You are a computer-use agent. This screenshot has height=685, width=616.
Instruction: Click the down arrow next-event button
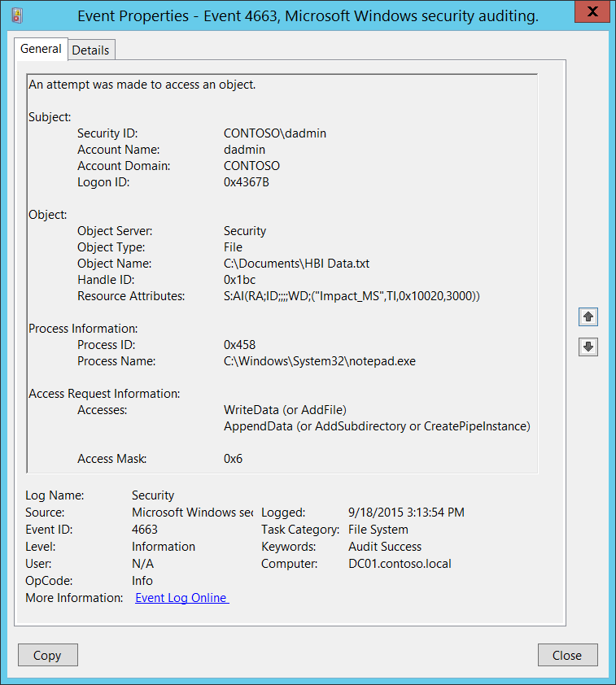[x=588, y=347]
